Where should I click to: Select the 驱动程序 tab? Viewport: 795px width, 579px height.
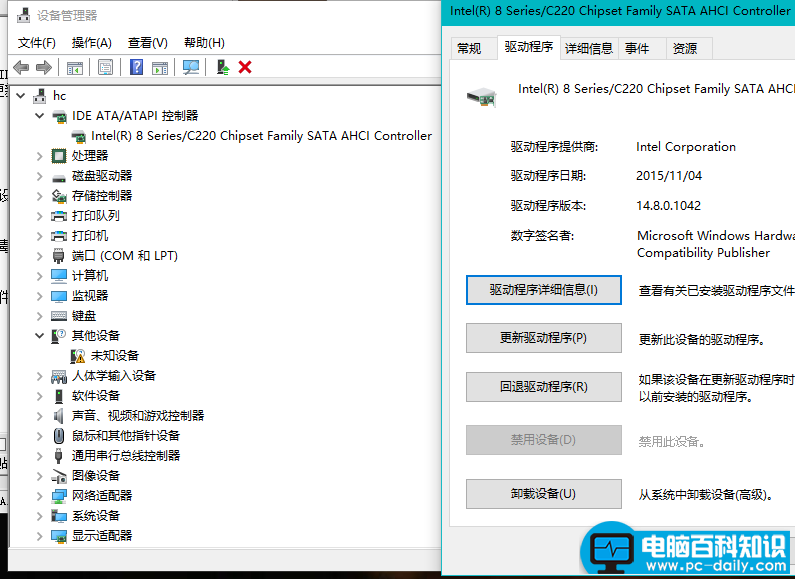529,47
